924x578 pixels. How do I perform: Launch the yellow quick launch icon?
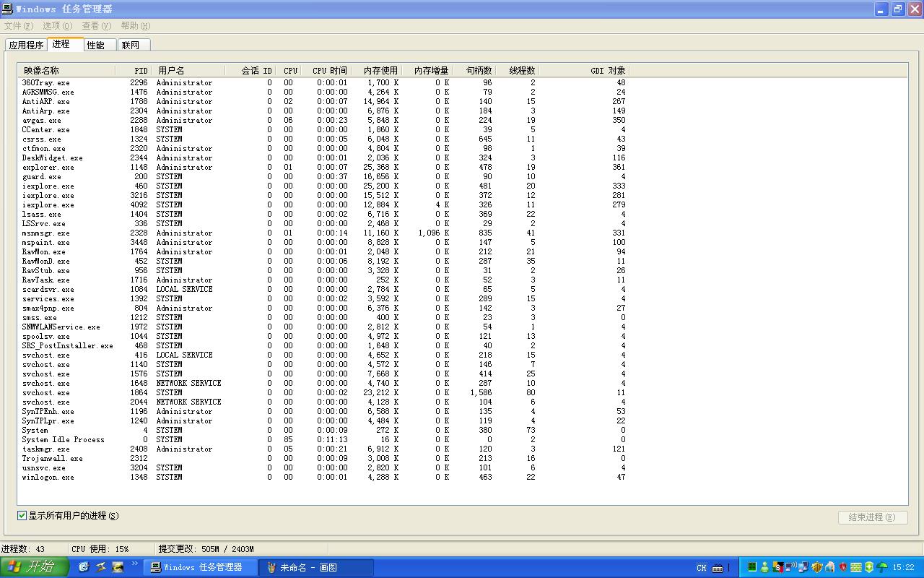click(118, 567)
